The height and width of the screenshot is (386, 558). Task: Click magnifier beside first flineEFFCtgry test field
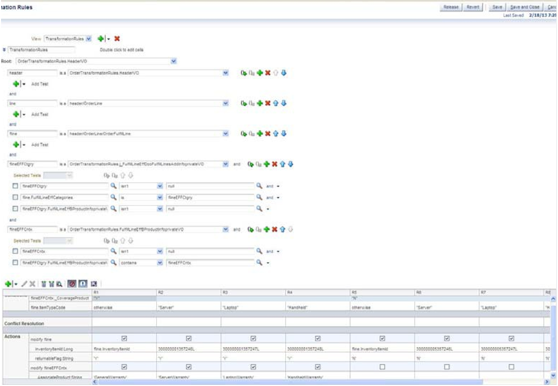click(113, 186)
